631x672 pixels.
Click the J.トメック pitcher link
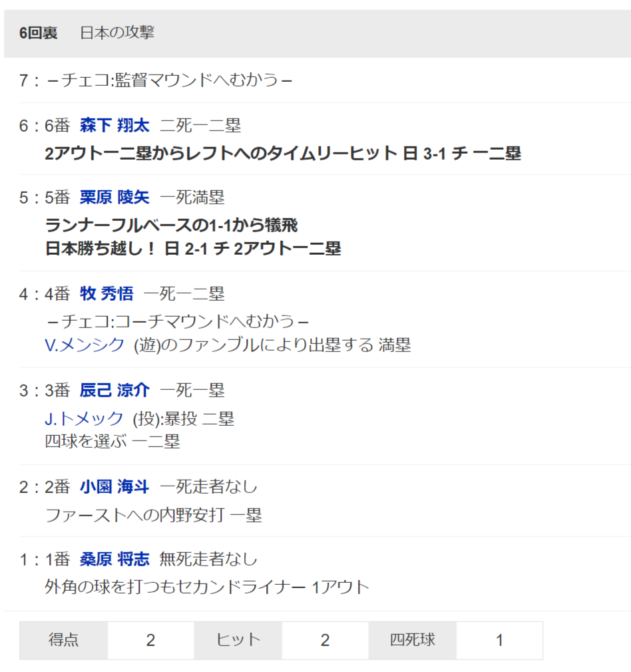coord(84,419)
